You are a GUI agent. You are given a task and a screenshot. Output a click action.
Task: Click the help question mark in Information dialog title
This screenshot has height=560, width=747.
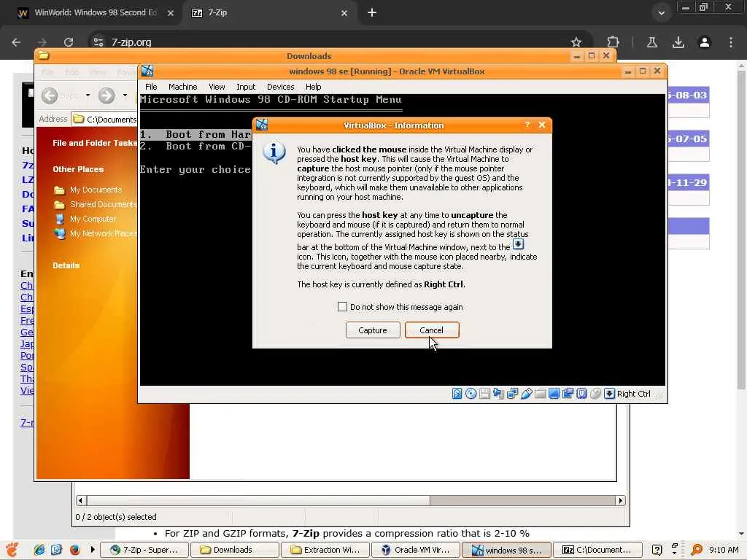(527, 125)
